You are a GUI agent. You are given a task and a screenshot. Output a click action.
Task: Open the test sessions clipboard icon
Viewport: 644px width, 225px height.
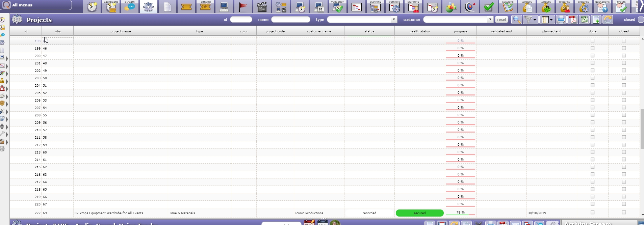pyautogui.click(x=508, y=7)
